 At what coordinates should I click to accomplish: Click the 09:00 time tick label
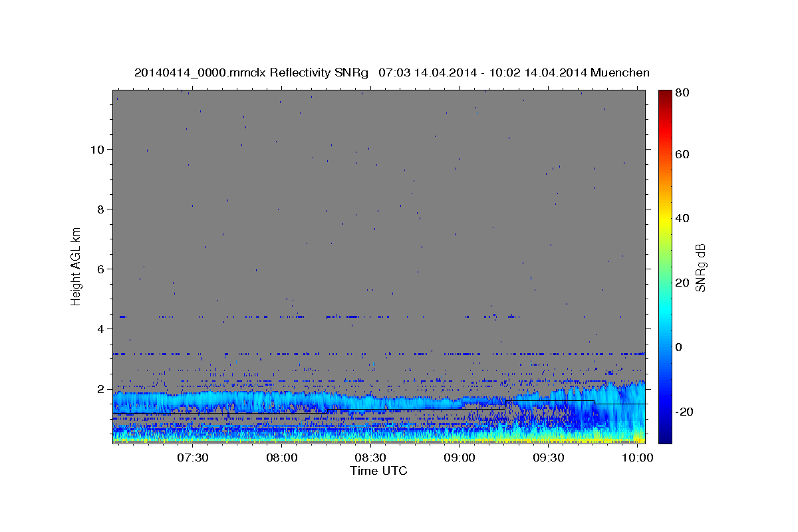[460, 458]
